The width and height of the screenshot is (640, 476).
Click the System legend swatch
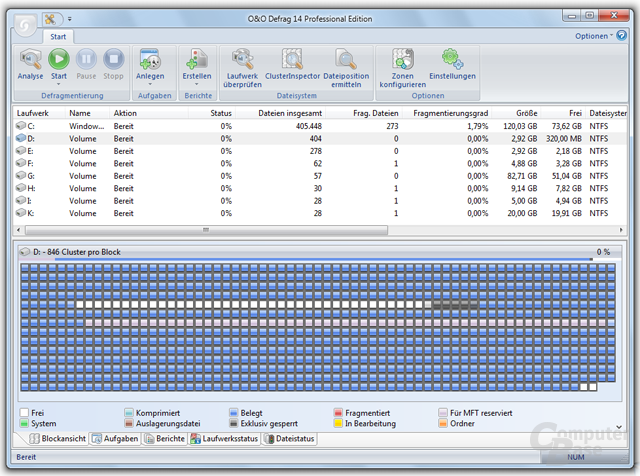point(24,423)
